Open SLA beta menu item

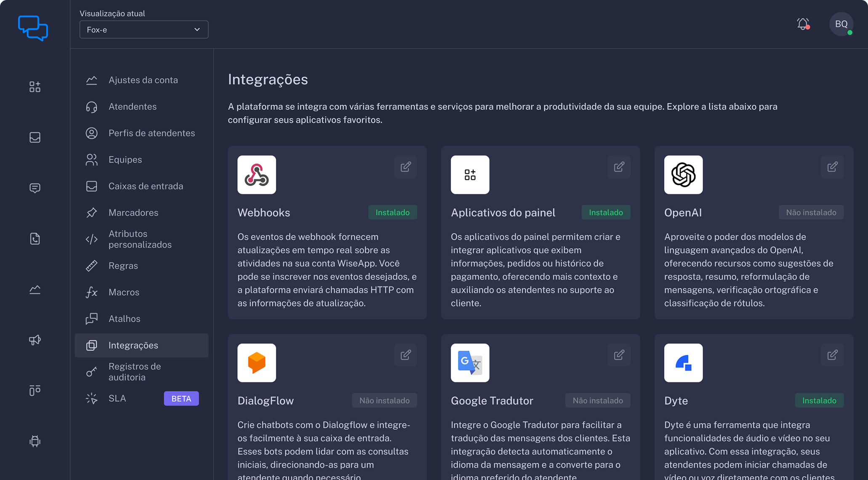pos(117,398)
